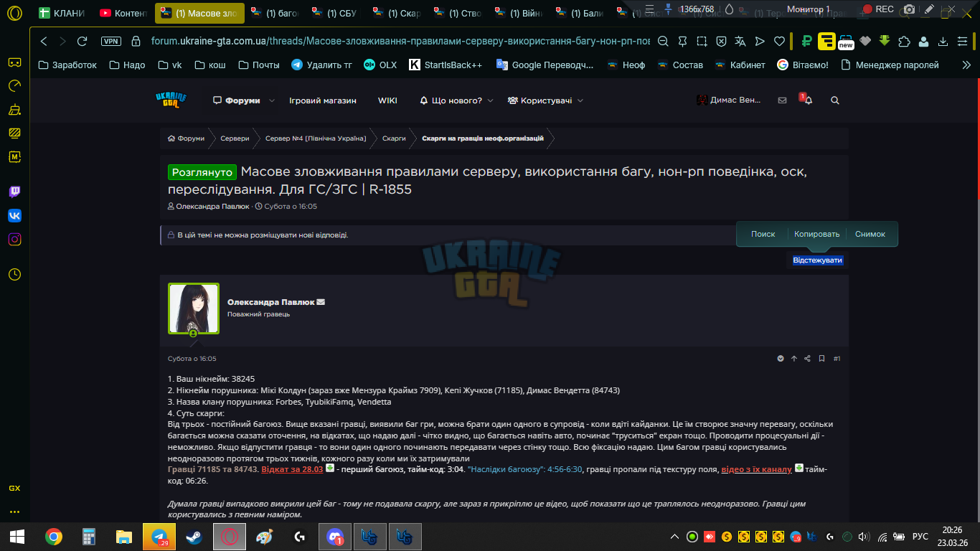This screenshot has width=980, height=551.
Task: Switch to the (1) СБУ tab
Action: point(335,13)
